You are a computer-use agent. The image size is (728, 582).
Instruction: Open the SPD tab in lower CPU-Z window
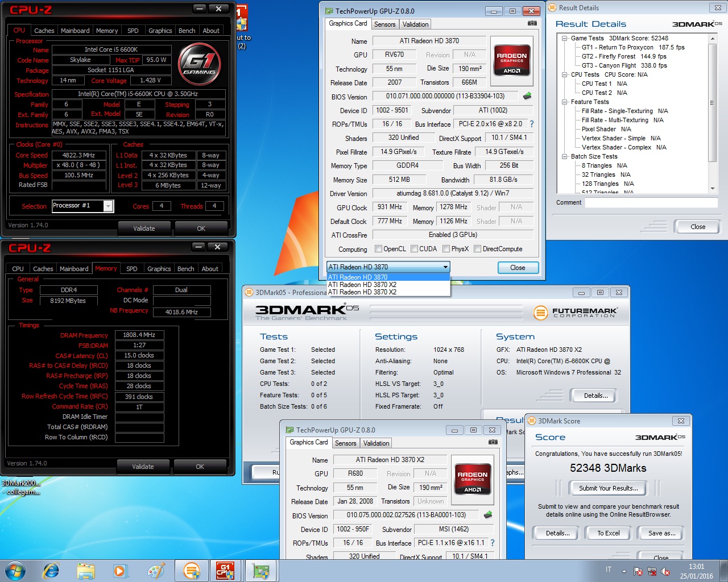click(x=132, y=269)
